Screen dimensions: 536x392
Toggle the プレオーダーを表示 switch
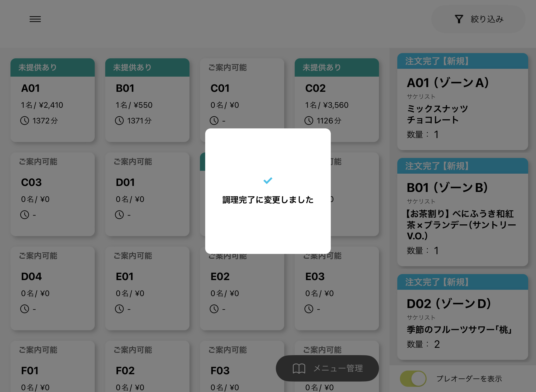(x=413, y=378)
